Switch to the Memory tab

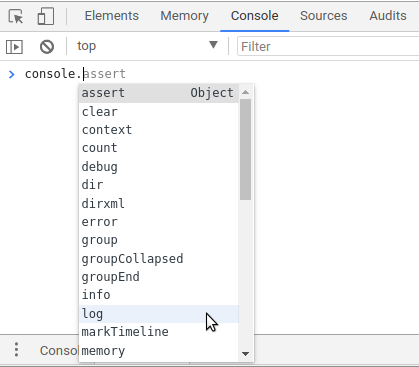184,16
